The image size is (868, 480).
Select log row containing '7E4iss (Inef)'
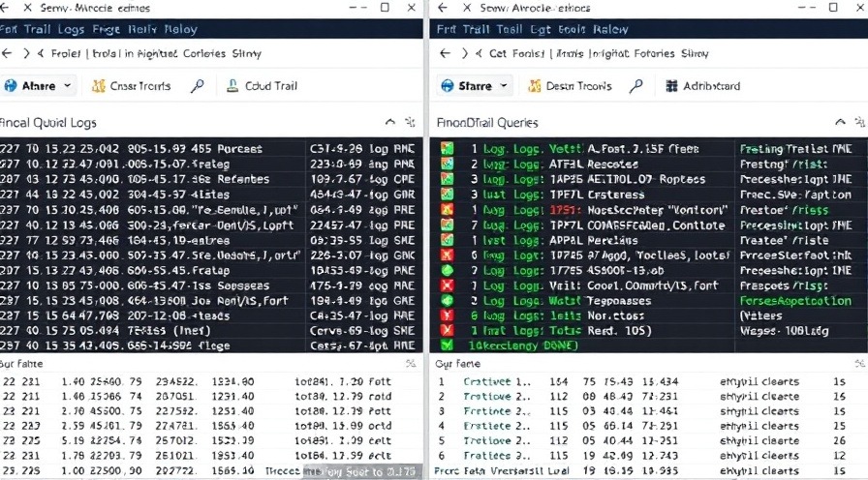click(210, 331)
